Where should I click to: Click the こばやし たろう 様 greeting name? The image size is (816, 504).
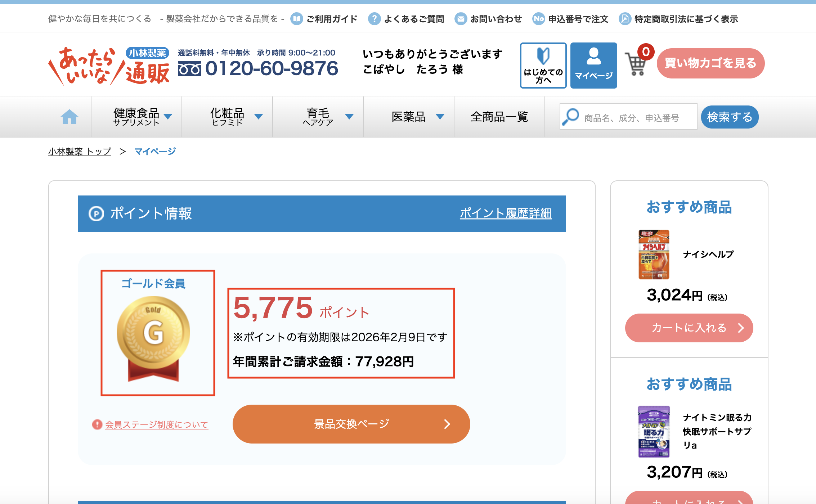pos(413,69)
